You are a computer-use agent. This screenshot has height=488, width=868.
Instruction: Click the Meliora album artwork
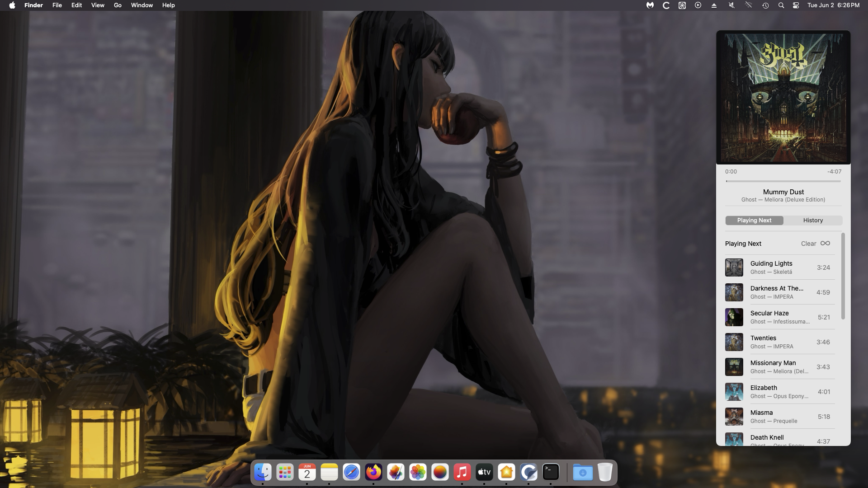(x=783, y=97)
